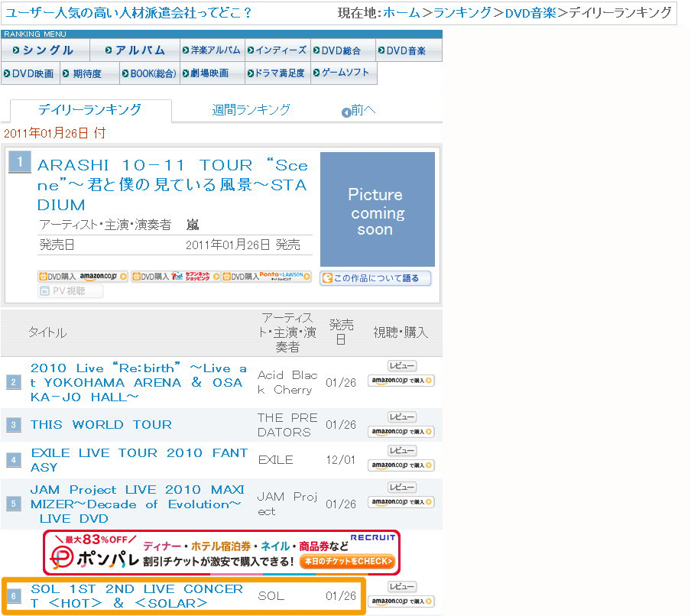Select the date text 2011年01月26日 付

click(54, 133)
